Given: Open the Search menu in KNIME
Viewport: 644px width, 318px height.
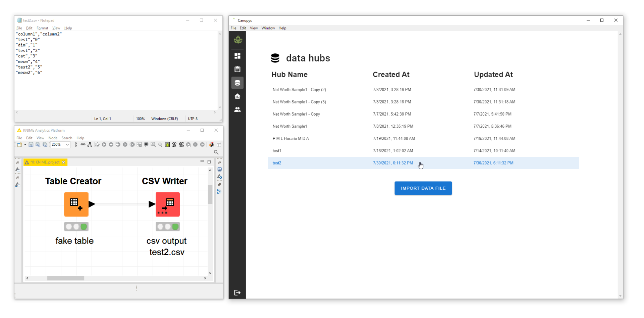Looking at the screenshot, I should coord(67,138).
